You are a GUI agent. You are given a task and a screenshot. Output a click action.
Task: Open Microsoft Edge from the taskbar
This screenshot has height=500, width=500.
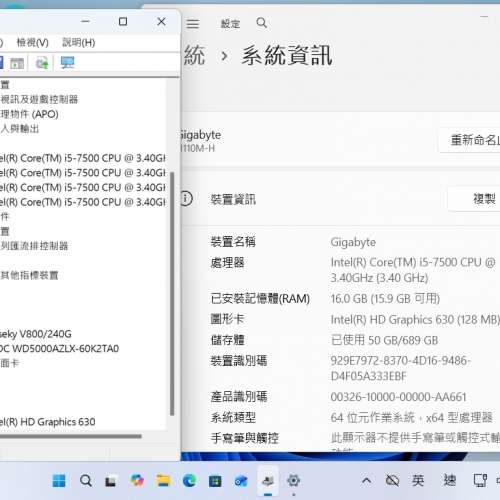point(189,481)
